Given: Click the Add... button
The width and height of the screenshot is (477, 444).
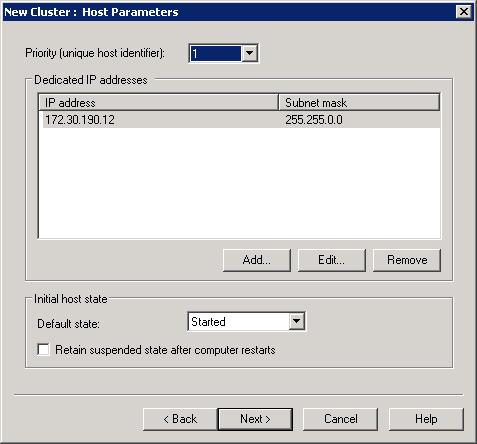Looking at the screenshot, I should [x=257, y=260].
